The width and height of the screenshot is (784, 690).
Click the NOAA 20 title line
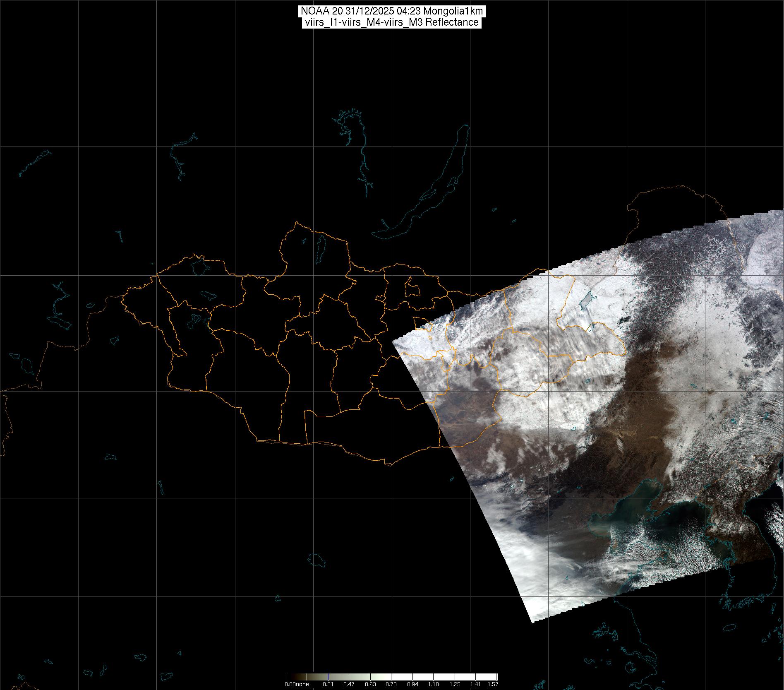391,11
